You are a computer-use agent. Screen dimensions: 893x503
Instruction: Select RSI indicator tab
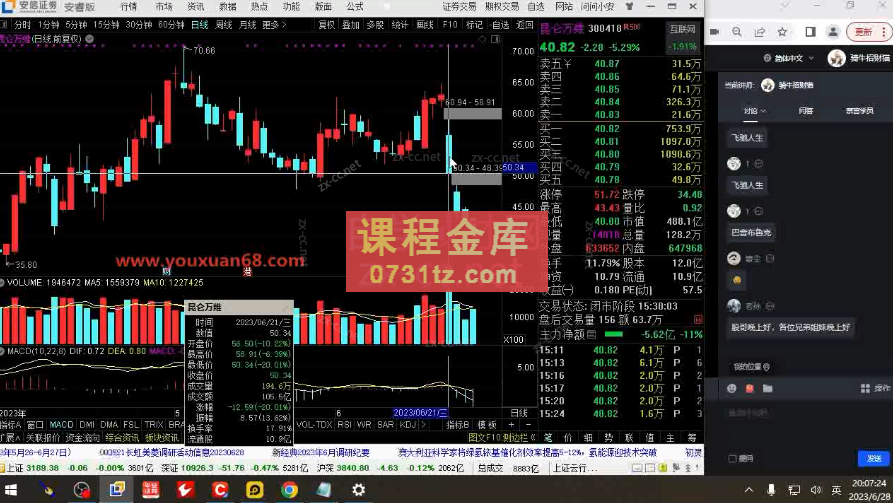pos(345,425)
